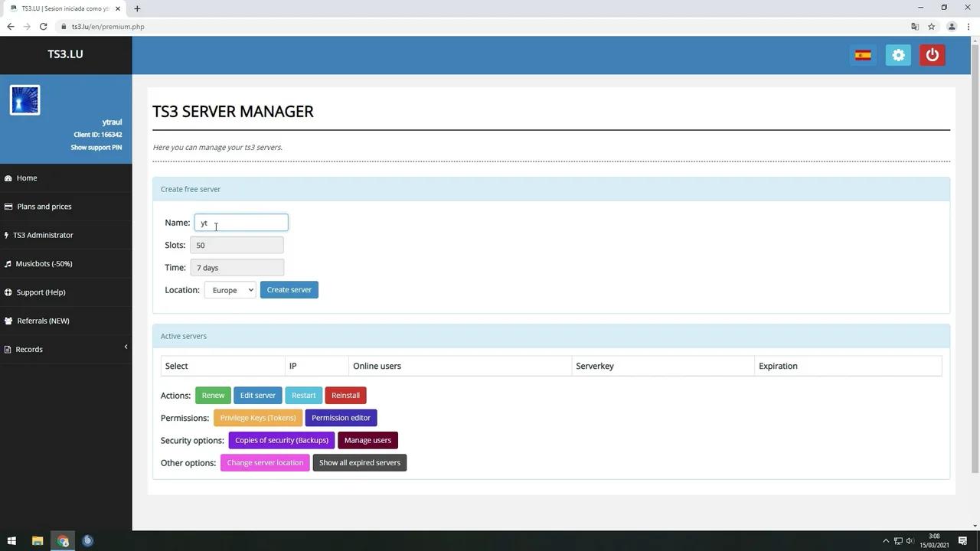
Task: Reload the page with the refresh icon
Action: pos(43,27)
